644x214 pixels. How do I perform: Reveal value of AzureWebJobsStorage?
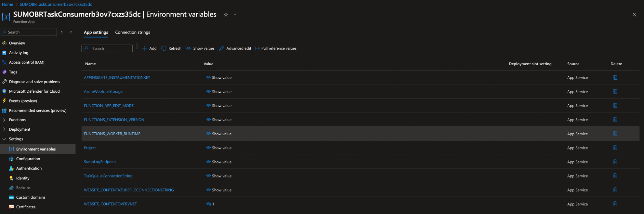tap(219, 92)
